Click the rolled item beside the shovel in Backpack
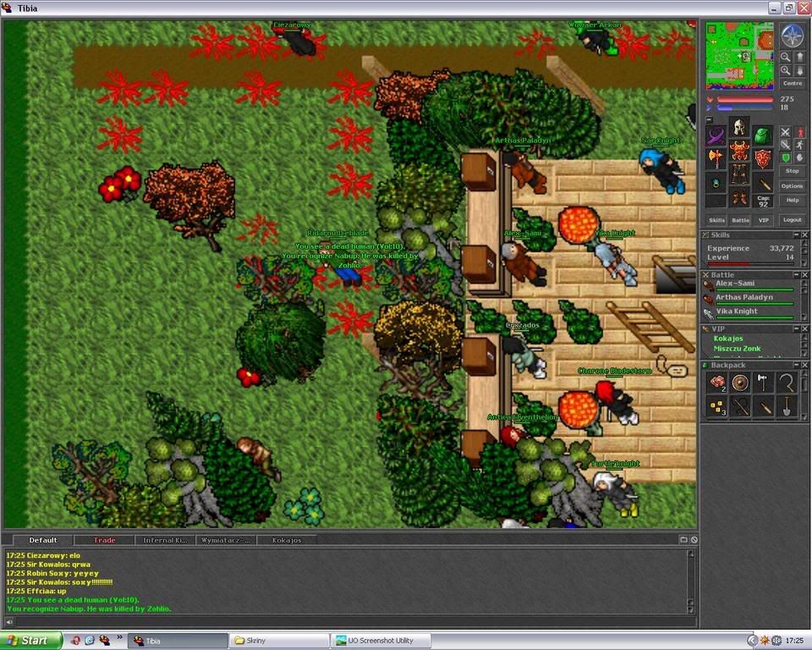 763,407
